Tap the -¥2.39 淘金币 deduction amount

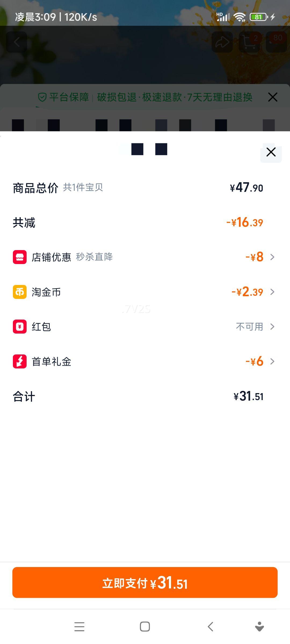coord(247,292)
